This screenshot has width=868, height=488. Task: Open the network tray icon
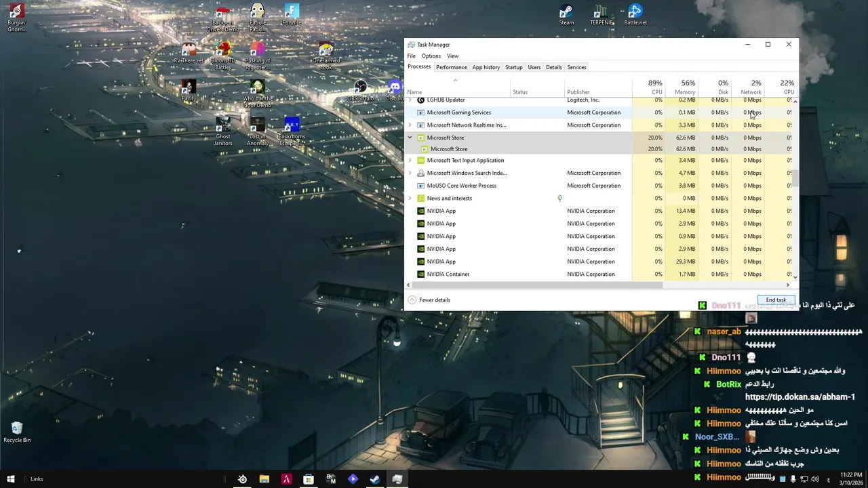coord(804,479)
